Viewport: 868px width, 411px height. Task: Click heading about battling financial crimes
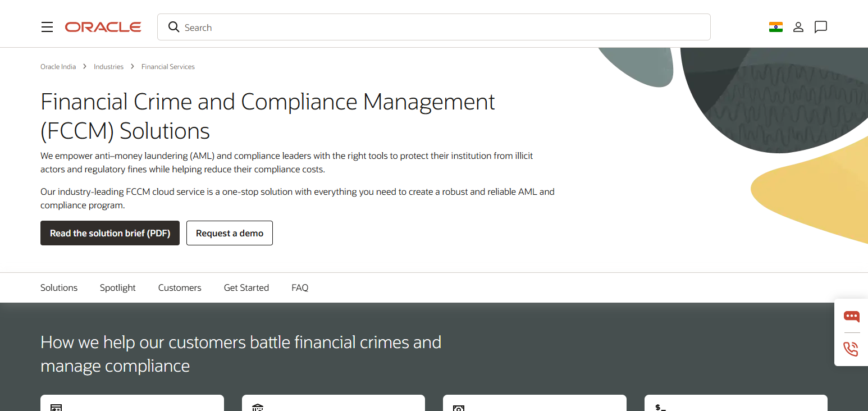click(241, 354)
